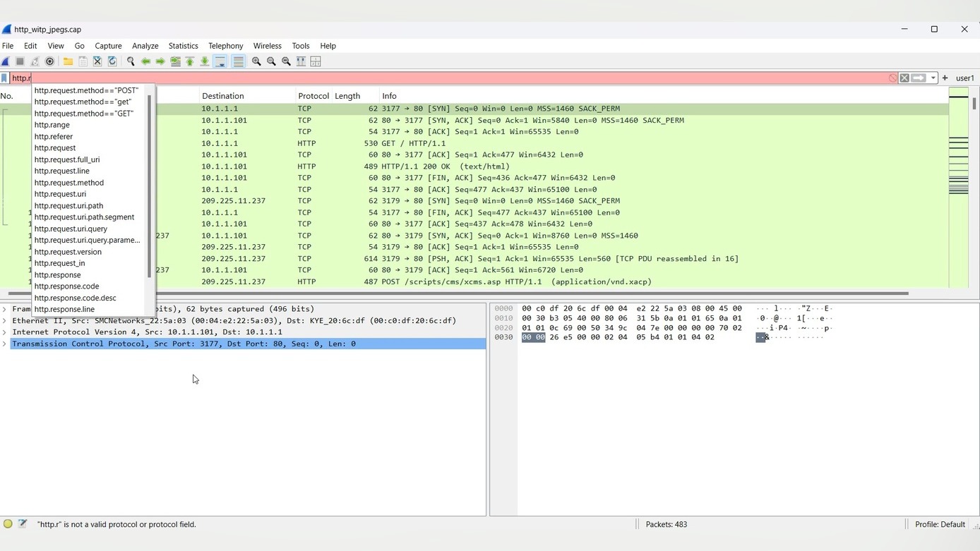Click the resize columns icon

pyautogui.click(x=301, y=61)
